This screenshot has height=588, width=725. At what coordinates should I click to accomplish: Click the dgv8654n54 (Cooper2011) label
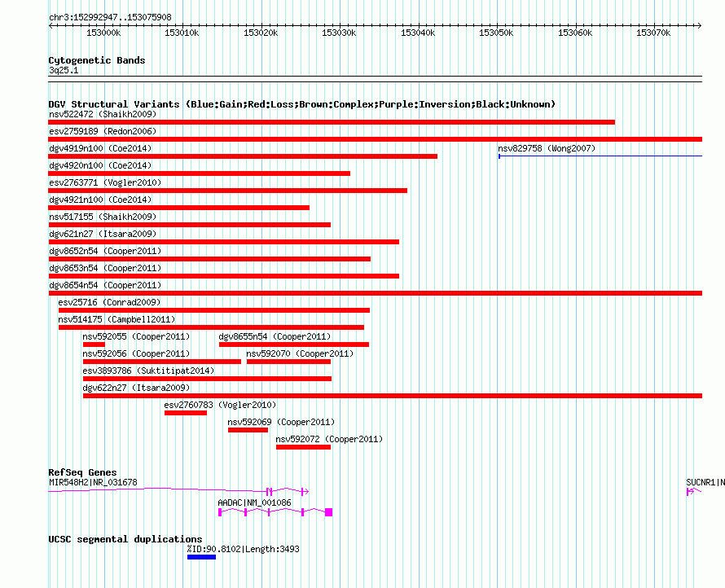click(105, 285)
